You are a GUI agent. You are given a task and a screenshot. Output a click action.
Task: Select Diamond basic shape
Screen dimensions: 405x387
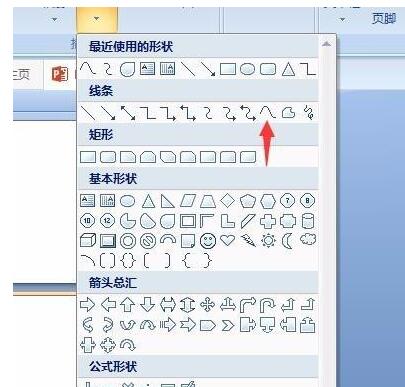click(228, 201)
